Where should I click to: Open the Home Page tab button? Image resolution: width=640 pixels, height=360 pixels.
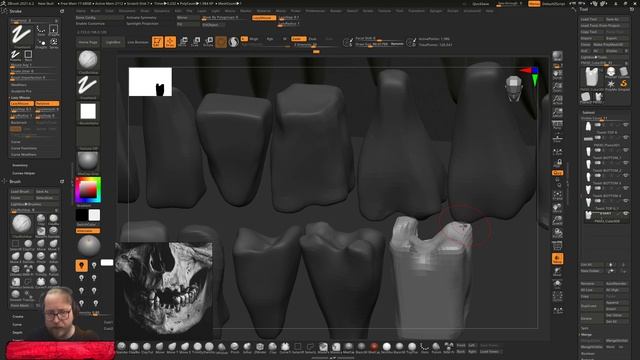[x=88, y=42]
